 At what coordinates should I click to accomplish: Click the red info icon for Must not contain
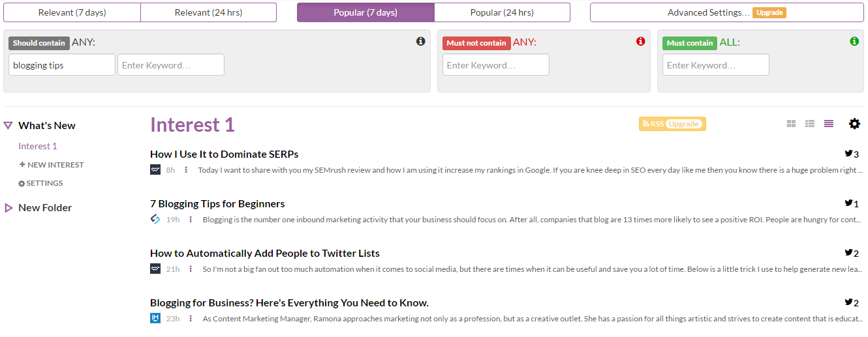click(x=640, y=41)
